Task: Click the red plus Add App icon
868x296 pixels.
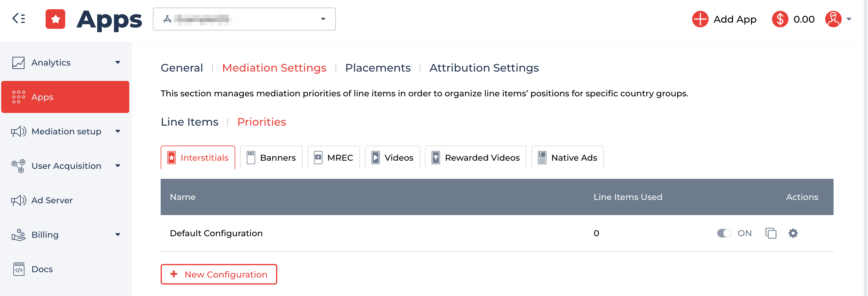Action: 700,19
